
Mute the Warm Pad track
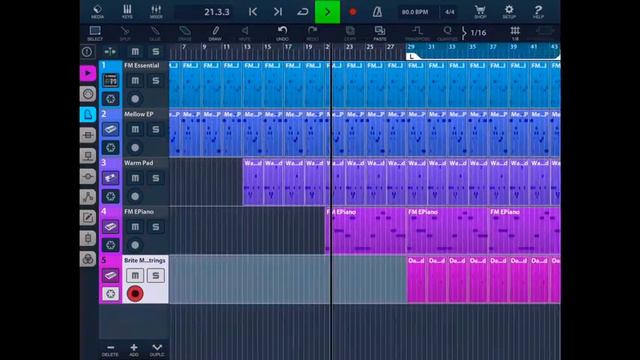tap(135, 178)
